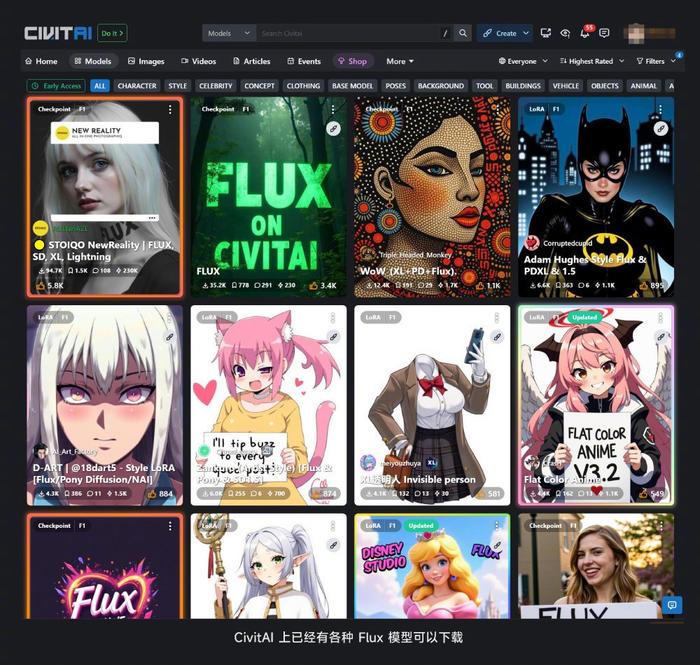Expand the Create button chevron
This screenshot has width=700, height=665.
point(526,33)
